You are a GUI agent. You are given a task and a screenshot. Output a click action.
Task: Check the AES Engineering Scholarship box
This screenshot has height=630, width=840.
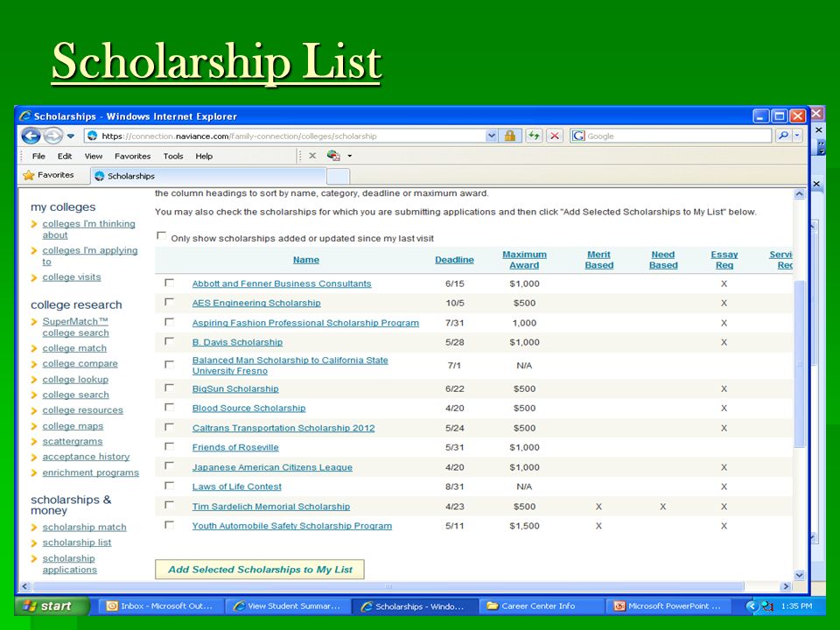[x=169, y=302]
